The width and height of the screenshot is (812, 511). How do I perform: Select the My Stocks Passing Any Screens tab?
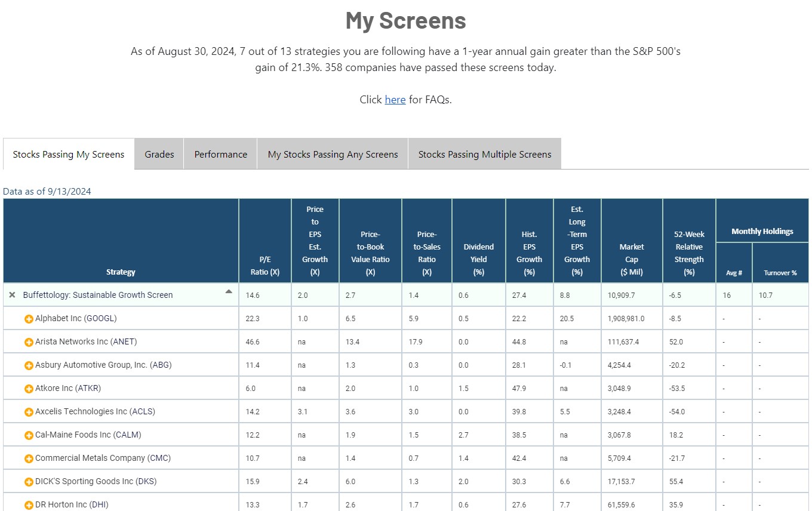tap(333, 153)
